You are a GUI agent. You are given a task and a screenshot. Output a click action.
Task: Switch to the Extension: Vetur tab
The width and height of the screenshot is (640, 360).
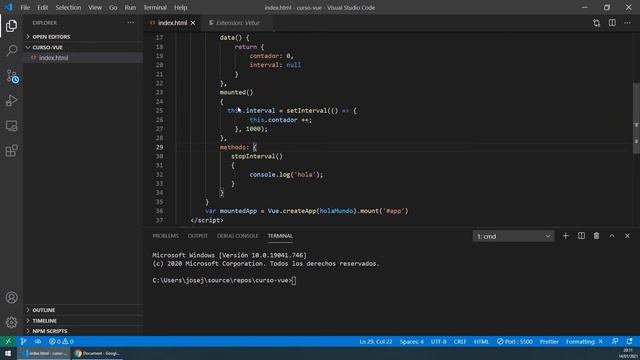pos(238,23)
